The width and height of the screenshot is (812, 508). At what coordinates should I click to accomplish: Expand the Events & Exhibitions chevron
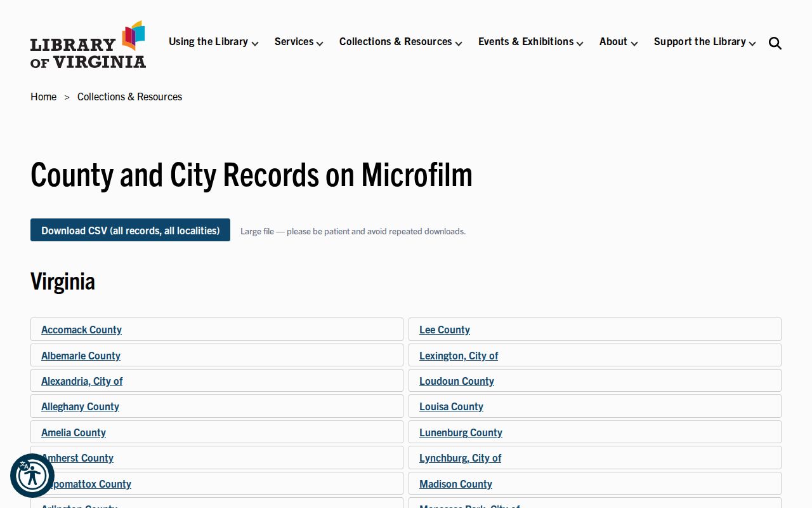580,44
